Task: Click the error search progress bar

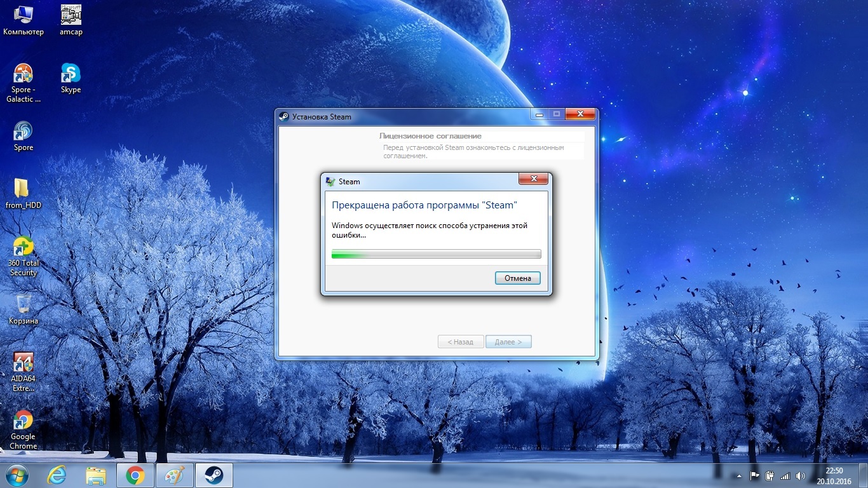Action: click(436, 254)
